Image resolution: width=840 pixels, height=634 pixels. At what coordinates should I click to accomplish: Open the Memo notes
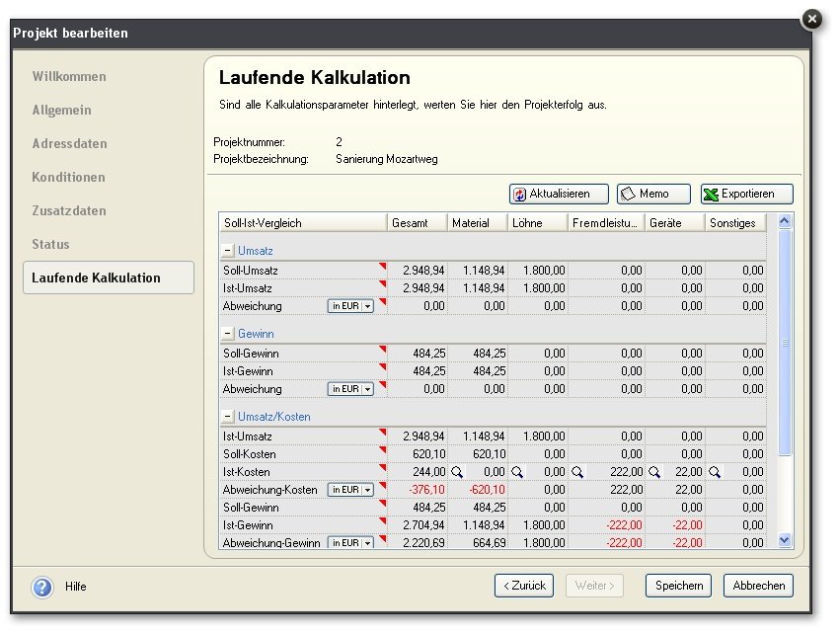pyautogui.click(x=652, y=195)
